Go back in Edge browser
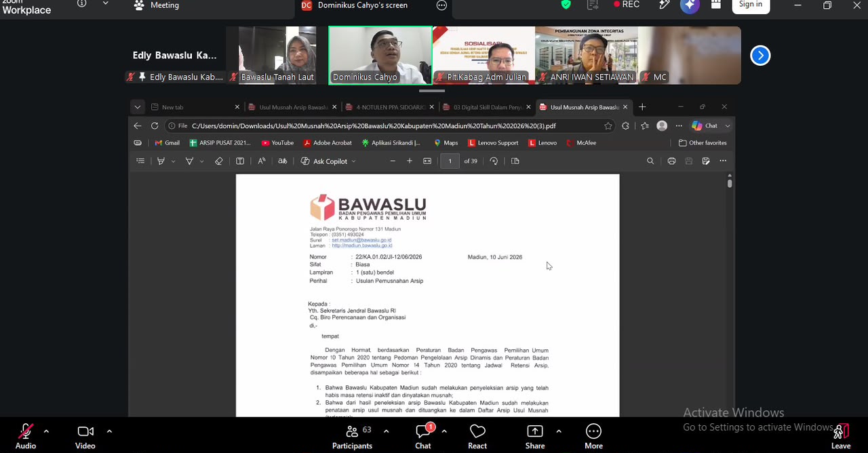868x453 pixels. click(x=138, y=126)
